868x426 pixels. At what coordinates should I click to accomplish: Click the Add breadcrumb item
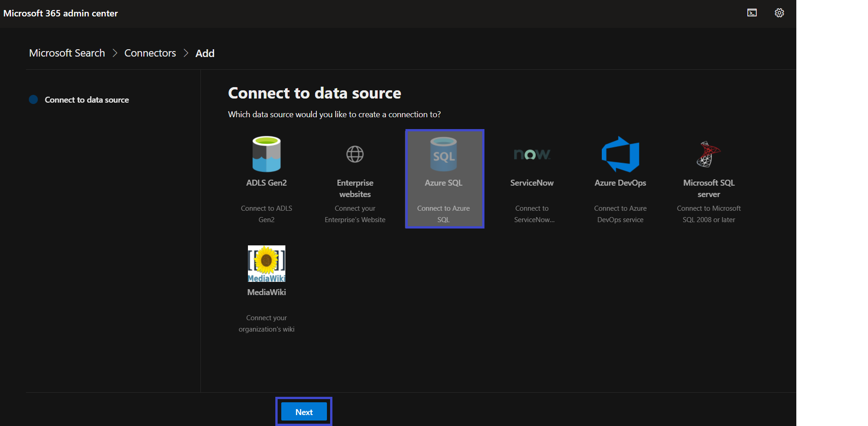pos(205,53)
